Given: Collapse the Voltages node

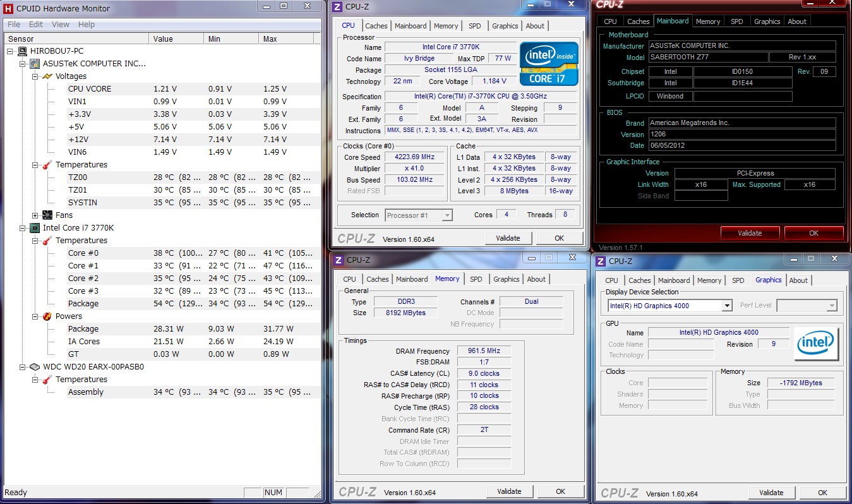Looking at the screenshot, I should tap(35, 76).
